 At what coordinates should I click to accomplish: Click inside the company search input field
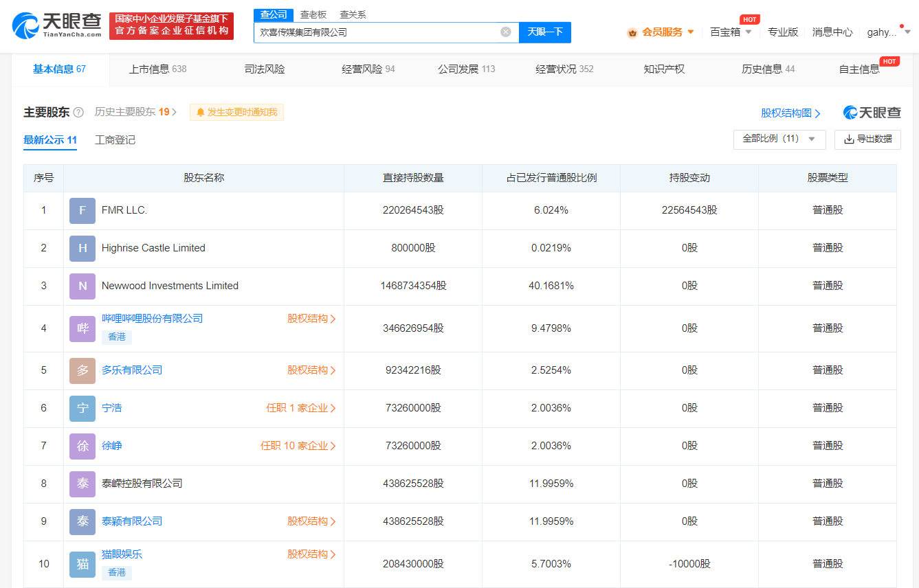tap(378, 32)
